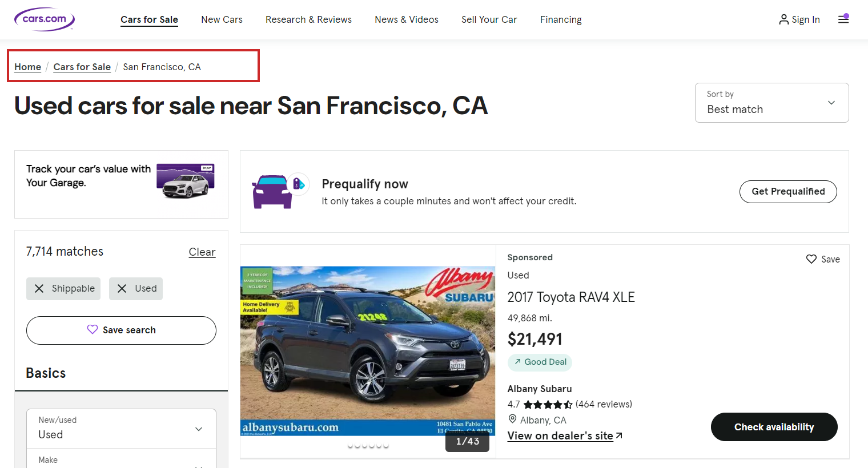Open the Sort by Best match dropdown
Viewport: 868px width, 468px height.
click(x=772, y=103)
